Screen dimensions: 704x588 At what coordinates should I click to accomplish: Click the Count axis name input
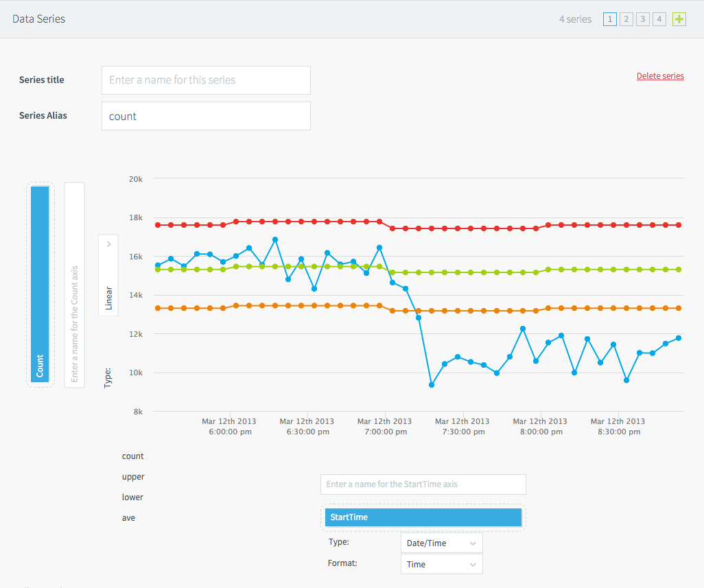point(74,284)
